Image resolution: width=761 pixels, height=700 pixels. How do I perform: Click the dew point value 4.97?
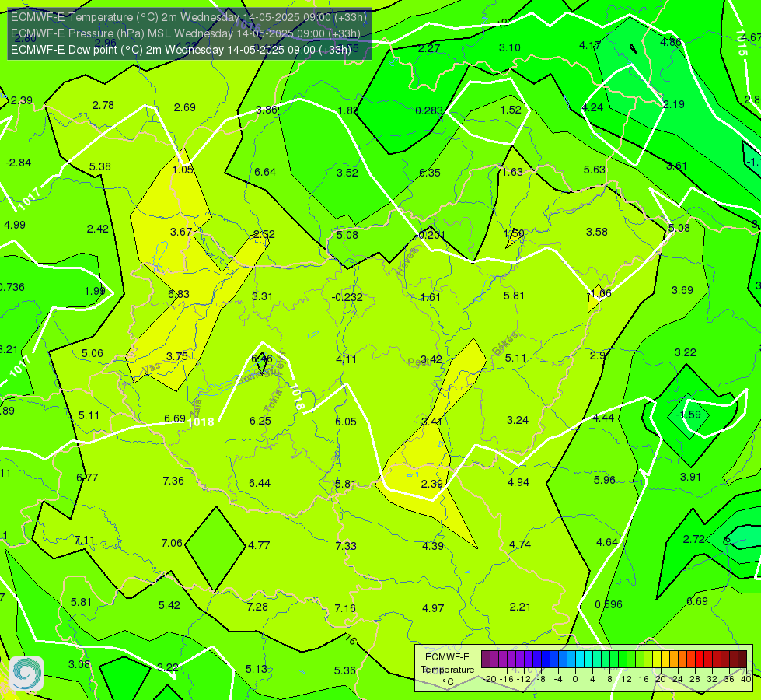pyautogui.click(x=433, y=608)
